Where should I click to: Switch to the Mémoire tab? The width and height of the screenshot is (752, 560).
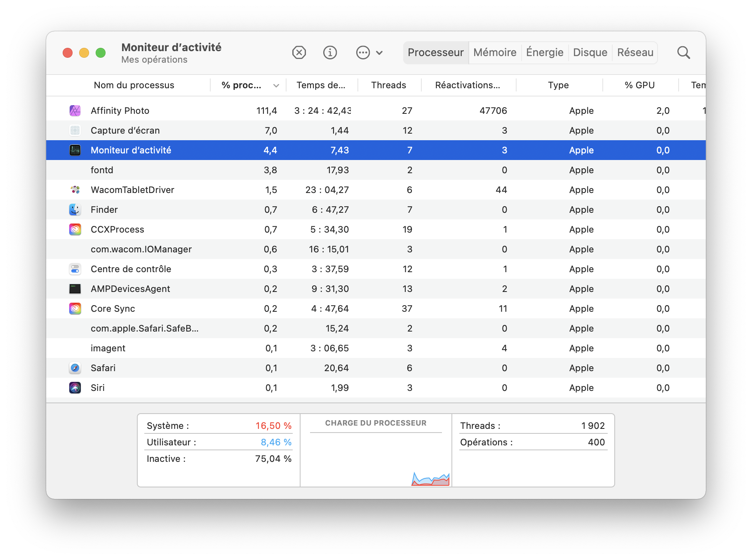(x=495, y=52)
